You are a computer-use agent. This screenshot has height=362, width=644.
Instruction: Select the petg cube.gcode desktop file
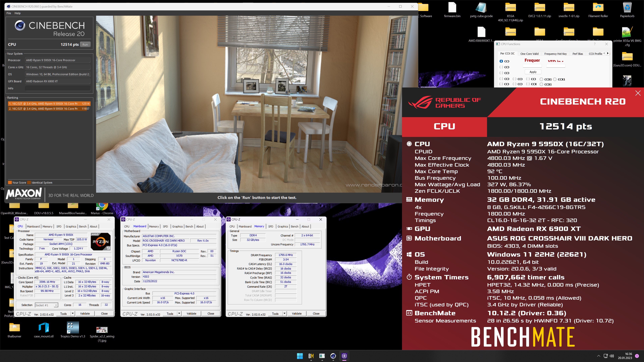[481, 10]
